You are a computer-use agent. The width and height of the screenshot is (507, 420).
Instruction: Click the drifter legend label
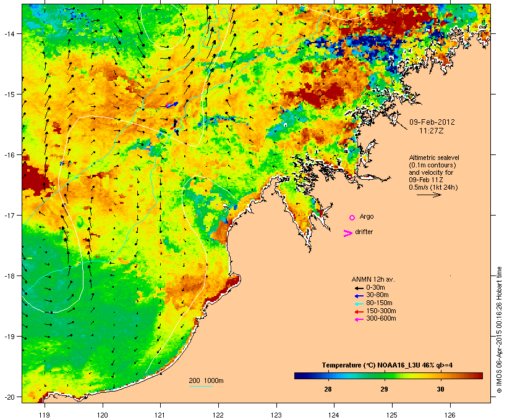point(364,232)
